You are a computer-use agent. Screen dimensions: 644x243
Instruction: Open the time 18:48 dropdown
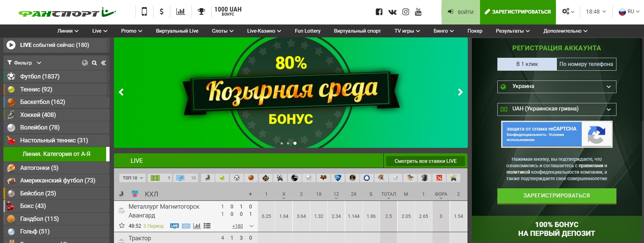[x=596, y=12]
